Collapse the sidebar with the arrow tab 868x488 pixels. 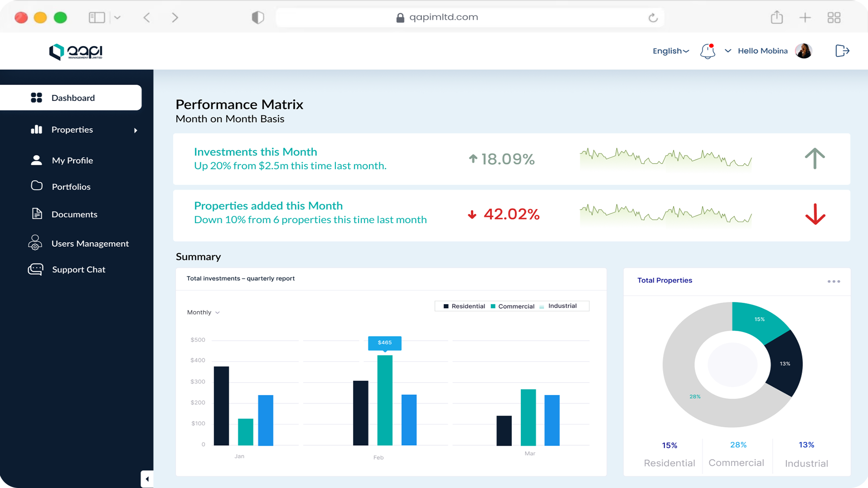147,479
